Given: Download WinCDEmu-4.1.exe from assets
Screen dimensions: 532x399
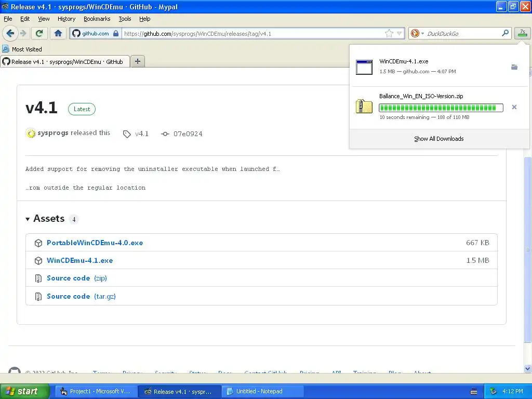Looking at the screenshot, I should tap(79, 260).
